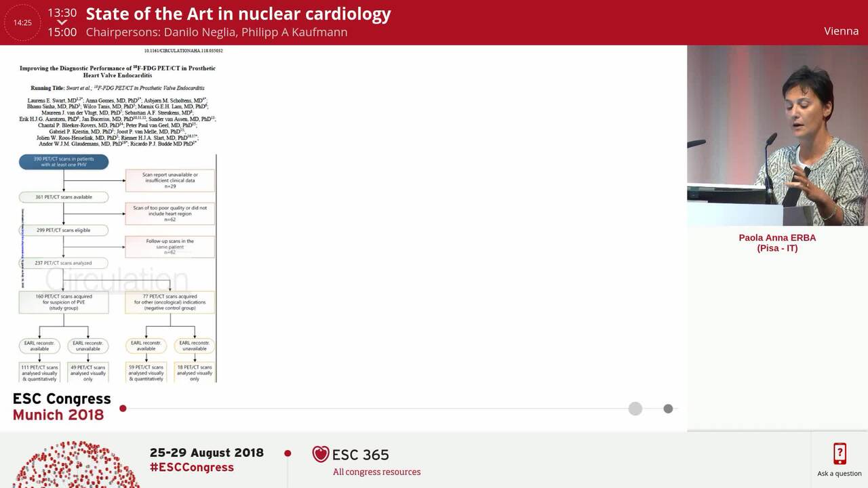Click the Chairpersons Danilo Neglia line

point(216,32)
